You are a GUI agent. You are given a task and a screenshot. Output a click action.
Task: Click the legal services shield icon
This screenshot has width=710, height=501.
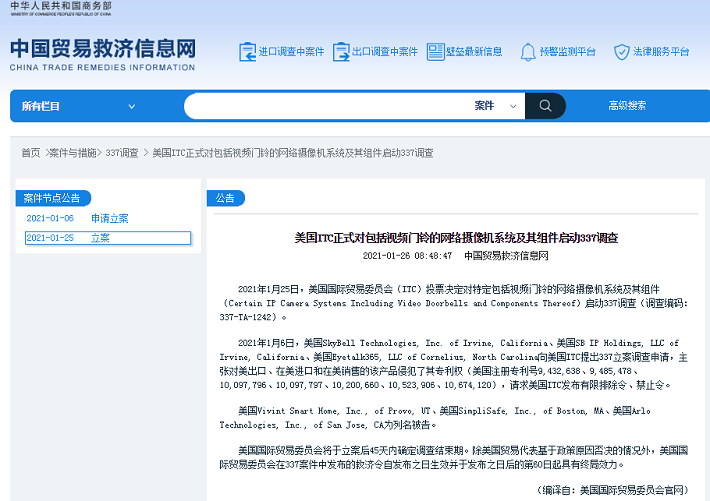(621, 52)
